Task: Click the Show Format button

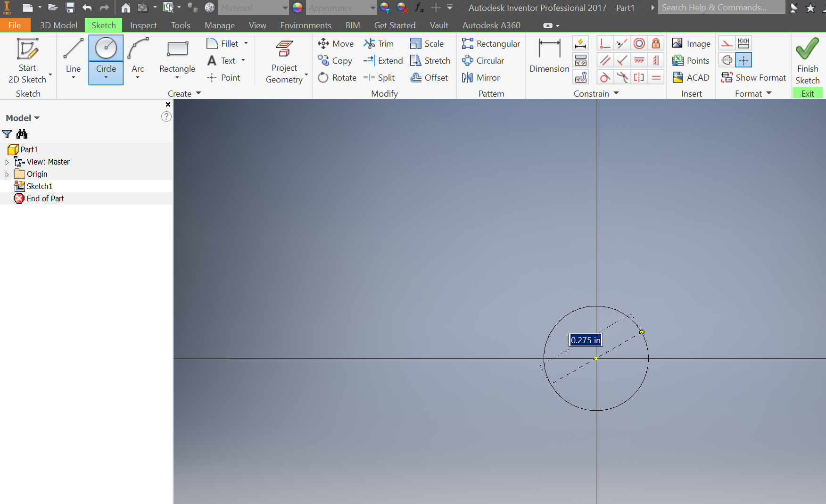Action: tap(753, 77)
